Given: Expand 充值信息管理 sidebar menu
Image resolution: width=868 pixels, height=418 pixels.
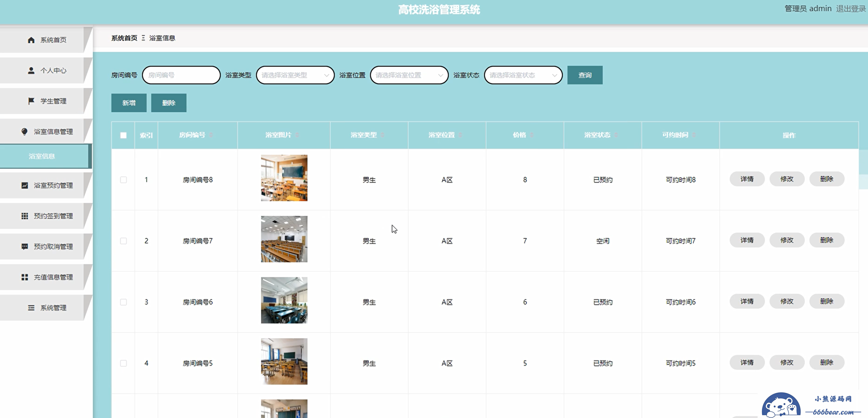Looking at the screenshot, I should pos(46,277).
